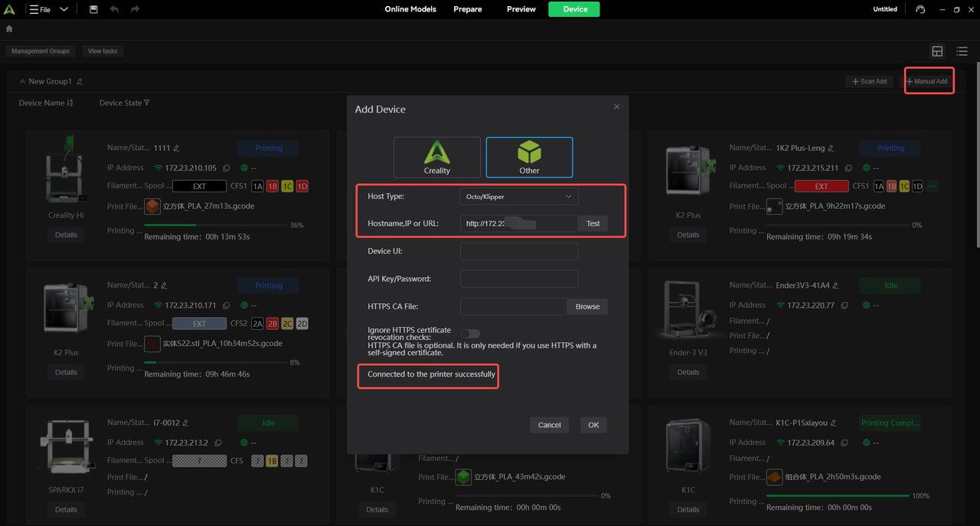Select Other device type option

point(529,157)
